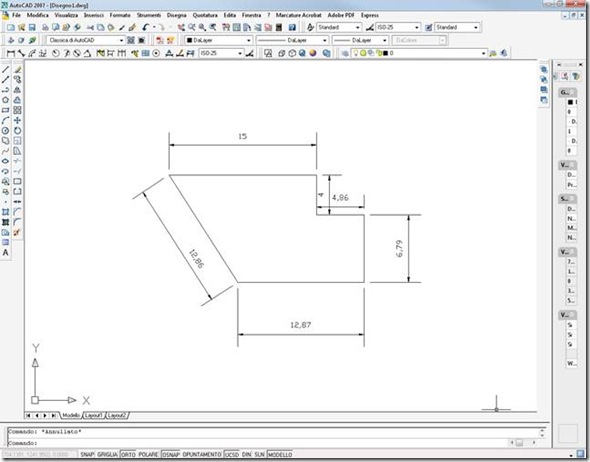Switch to the Modello tab
Image resolution: width=590 pixels, height=462 pixels.
point(71,415)
